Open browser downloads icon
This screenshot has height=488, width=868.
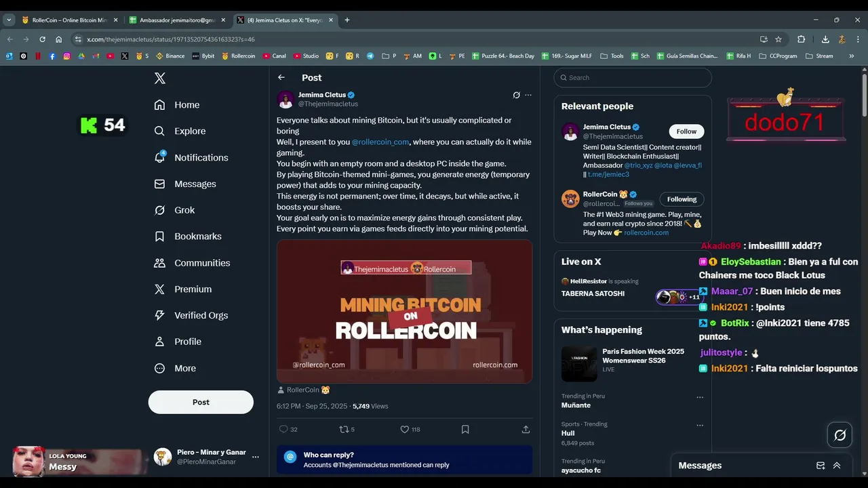[825, 39]
